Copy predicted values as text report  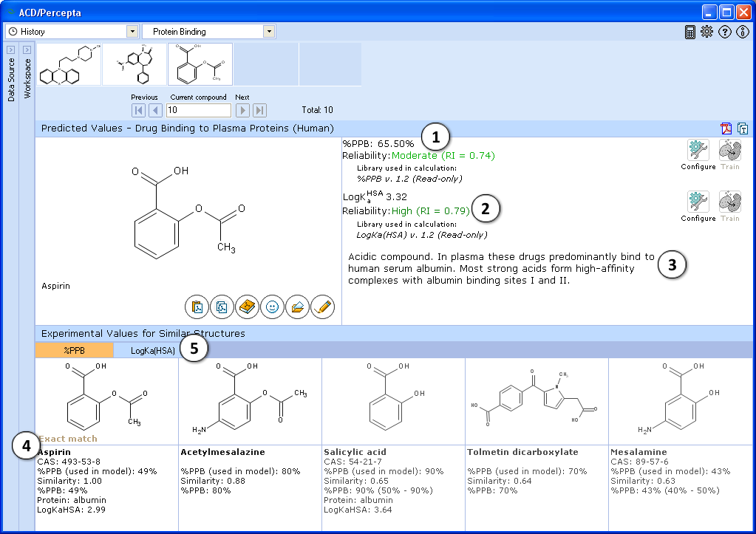743,129
